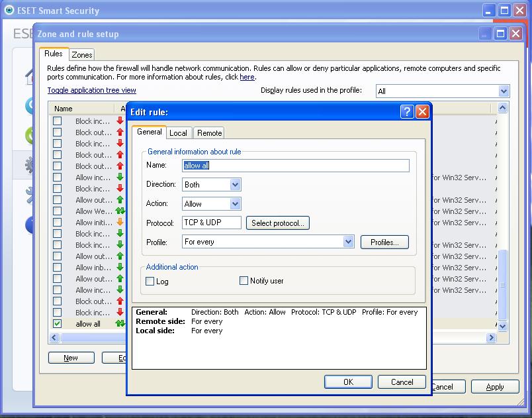Click Select protocol button

click(277, 223)
